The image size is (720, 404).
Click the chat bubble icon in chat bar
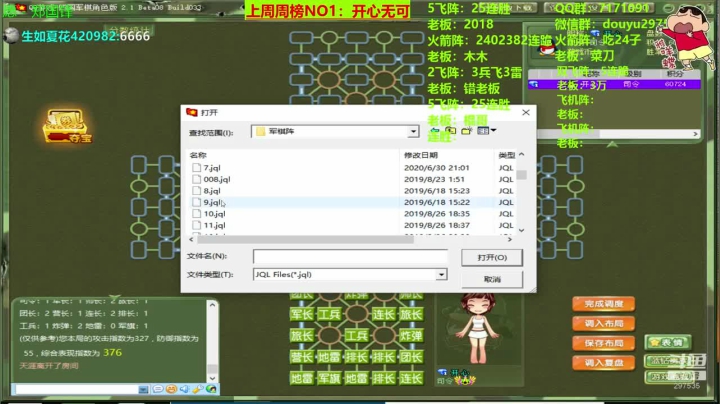158,389
